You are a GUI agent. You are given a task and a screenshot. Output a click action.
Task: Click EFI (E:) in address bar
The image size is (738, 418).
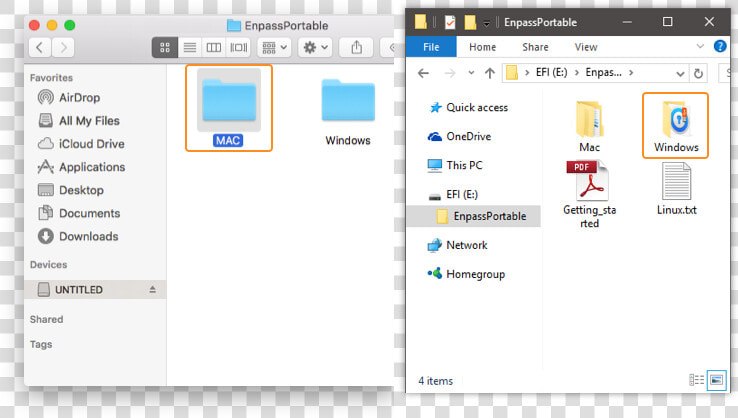coord(552,72)
